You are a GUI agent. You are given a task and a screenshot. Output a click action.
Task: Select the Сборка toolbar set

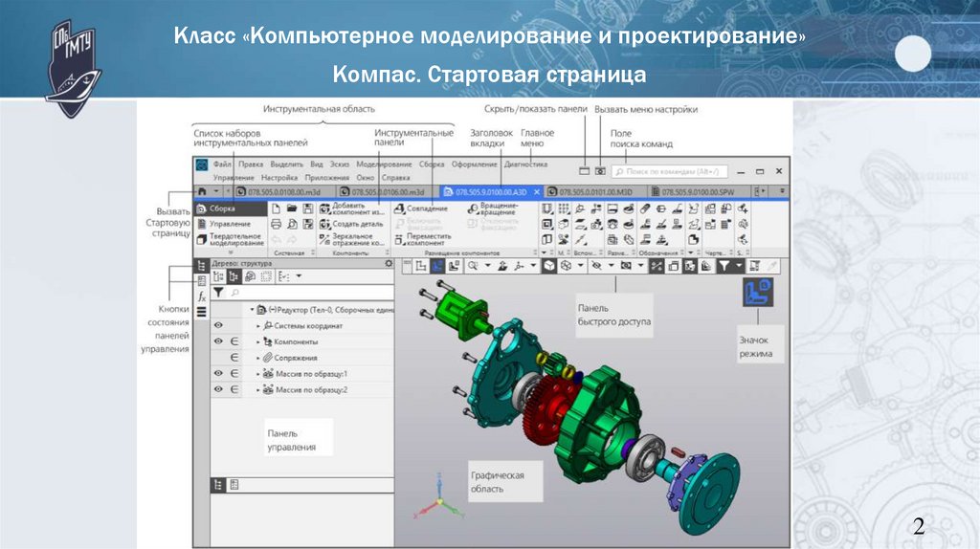(x=232, y=209)
